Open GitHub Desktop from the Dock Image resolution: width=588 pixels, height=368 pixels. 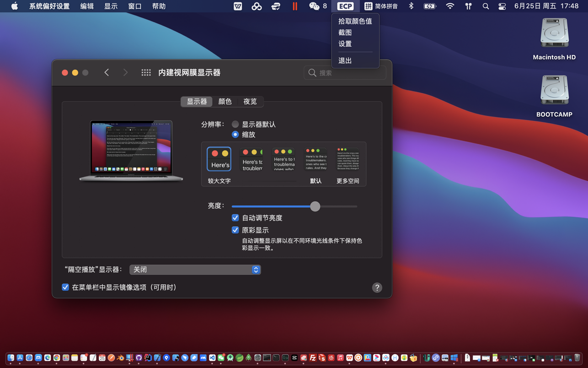coord(139,358)
